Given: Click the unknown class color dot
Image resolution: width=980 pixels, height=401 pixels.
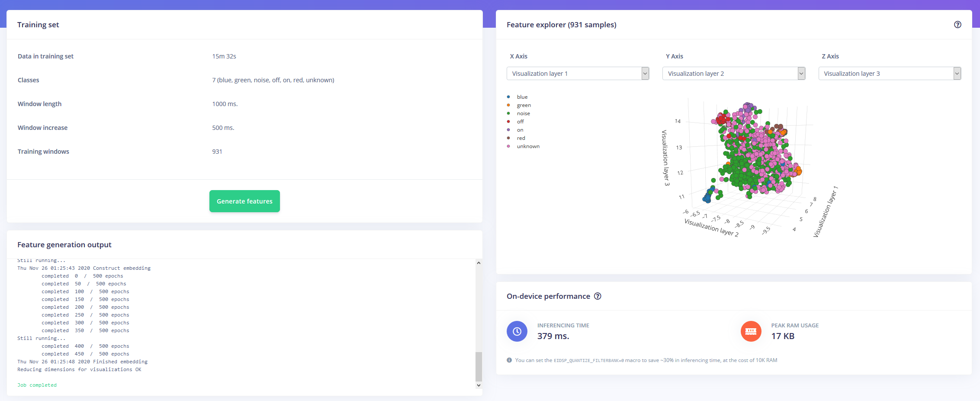Looking at the screenshot, I should 509,146.
